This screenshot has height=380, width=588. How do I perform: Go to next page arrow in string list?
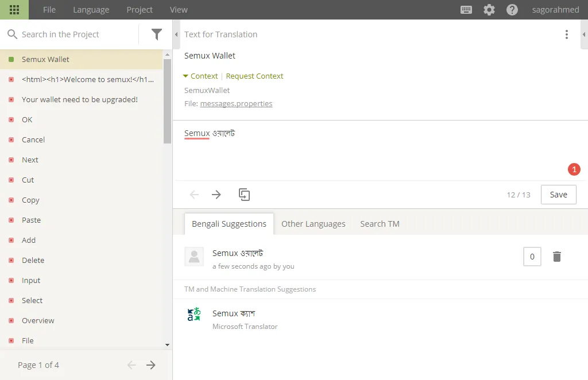151,365
